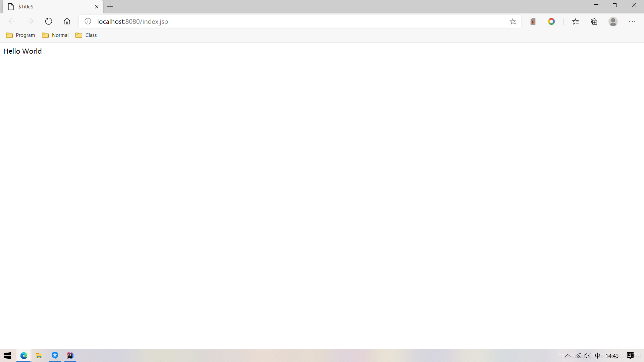Viewport: 644px width, 362px height.
Task: Click the forward navigation arrow button
Action: (30, 21)
